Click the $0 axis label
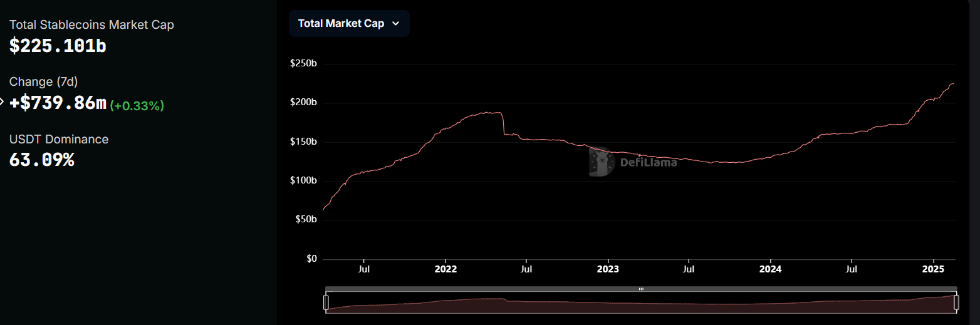The image size is (980, 325). 311,259
